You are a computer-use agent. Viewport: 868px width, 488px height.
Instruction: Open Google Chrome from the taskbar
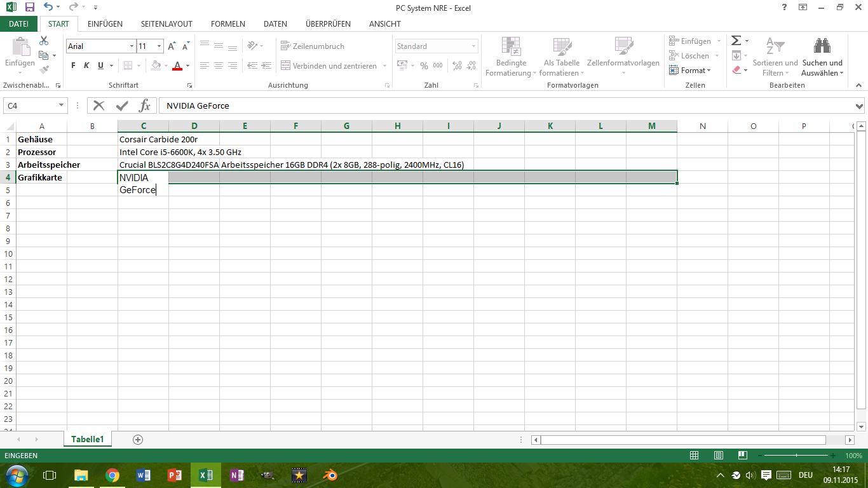coord(112,475)
